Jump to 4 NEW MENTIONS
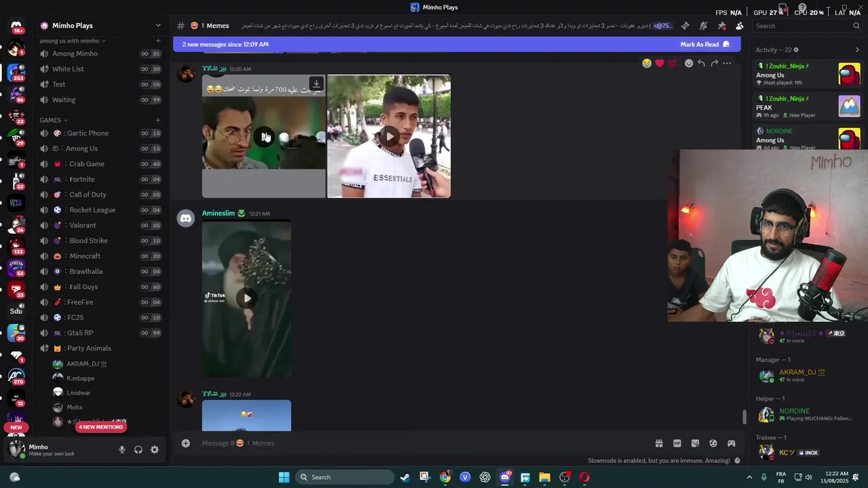The width and height of the screenshot is (868, 488). (100, 427)
